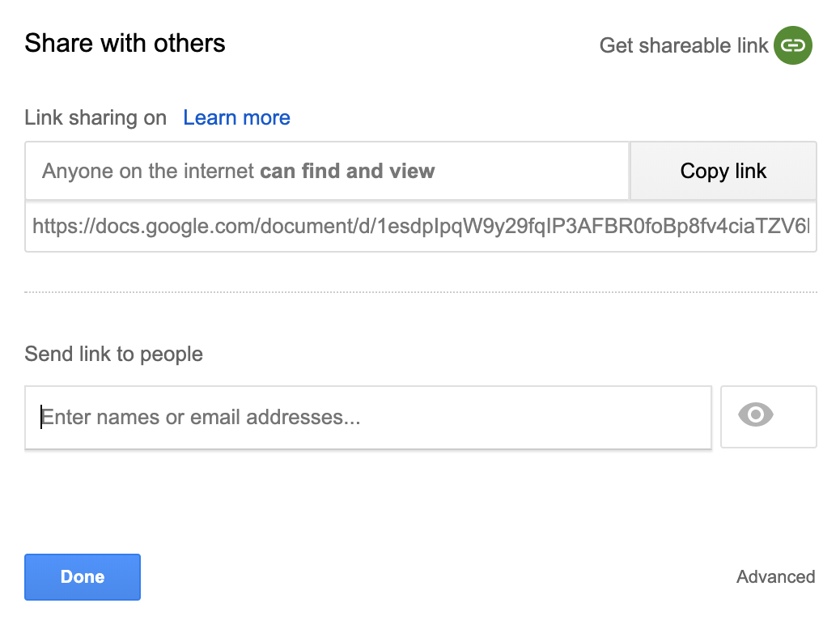Click the word Copy in Copy link
Viewport: 840px width, 633px height.
(x=705, y=172)
